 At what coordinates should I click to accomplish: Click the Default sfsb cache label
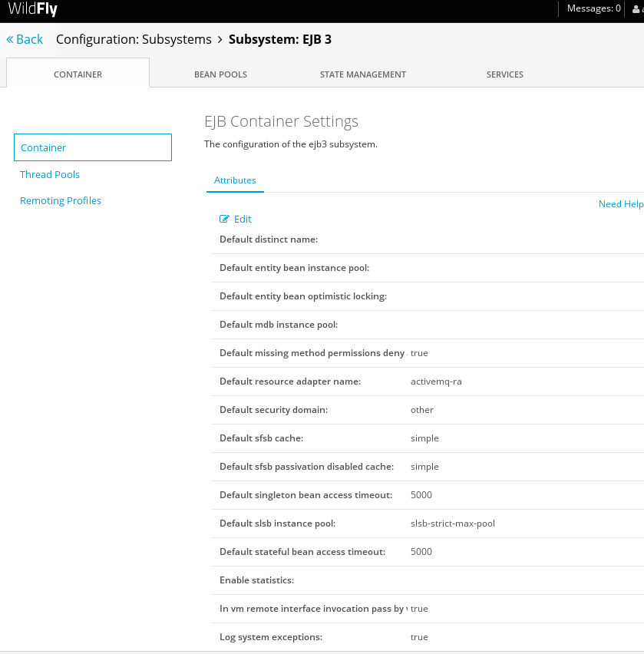click(262, 438)
